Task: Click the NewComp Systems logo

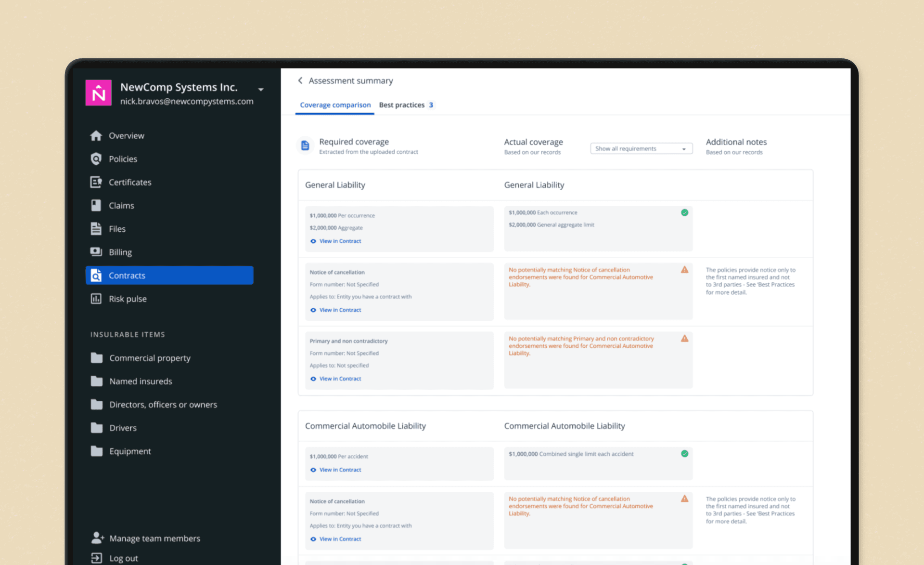Action: coord(98,92)
